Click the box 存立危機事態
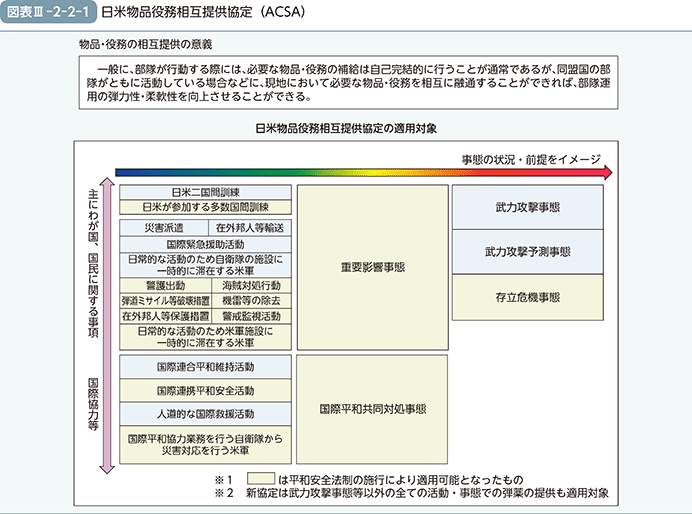692x514 pixels. click(x=528, y=297)
